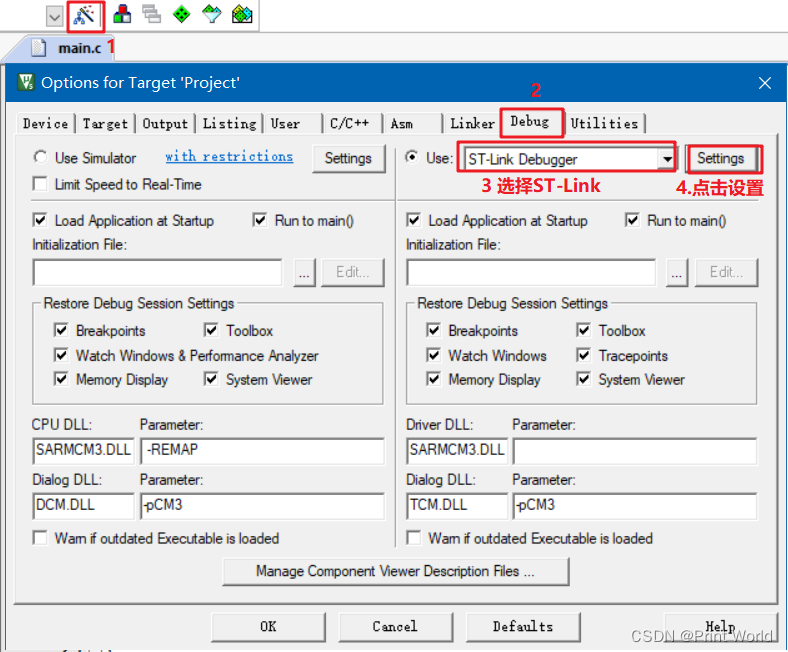Click Settings button next to ST-Link Debugger
This screenshot has height=652, width=788.
click(x=721, y=158)
